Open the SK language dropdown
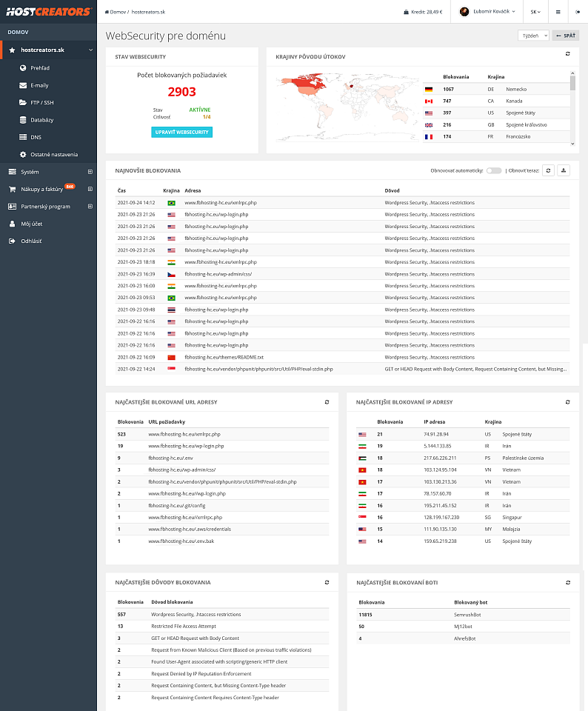Image resolution: width=588 pixels, height=711 pixels. coord(535,12)
